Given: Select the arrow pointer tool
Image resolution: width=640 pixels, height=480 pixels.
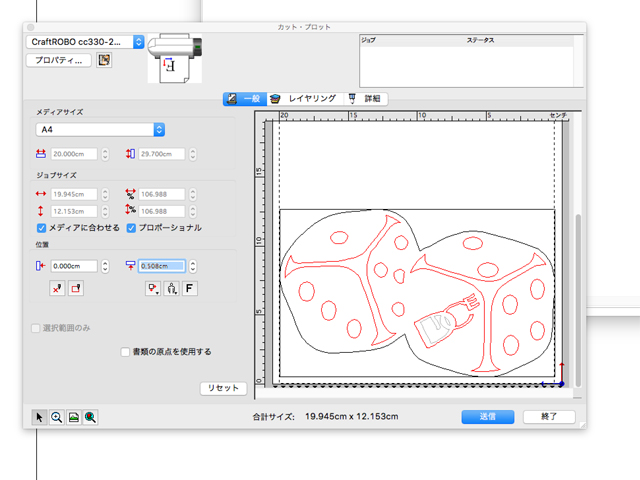Looking at the screenshot, I should pyautogui.click(x=39, y=417).
